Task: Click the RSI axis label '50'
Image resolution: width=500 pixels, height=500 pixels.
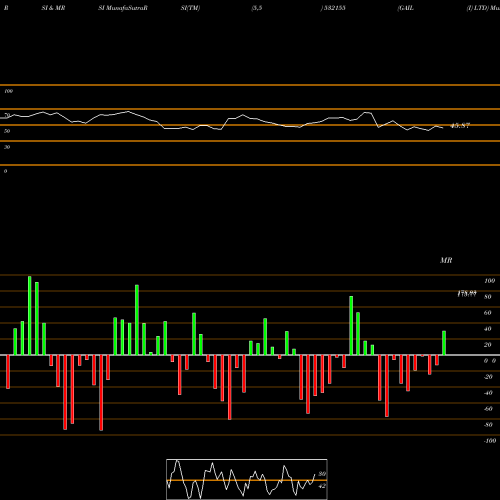Action: [x=7, y=131]
